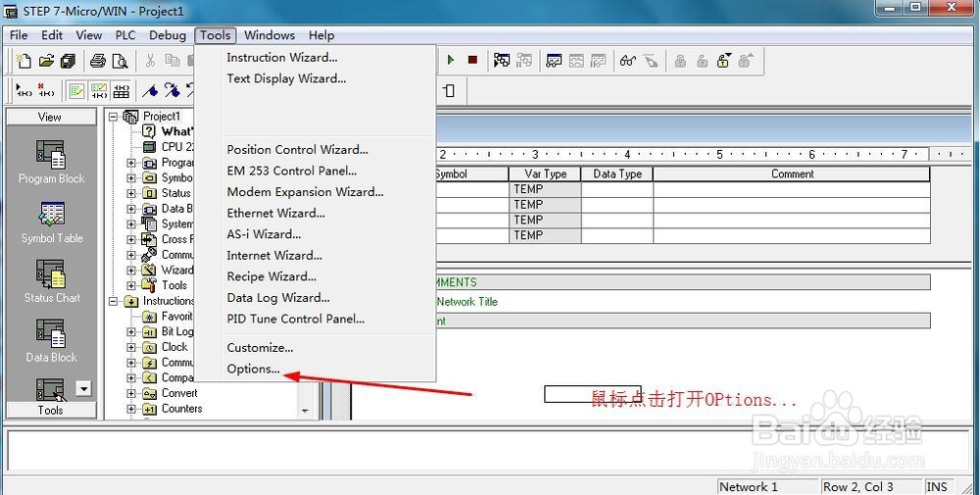Expand the Bit Logic instruction folder

pyautogui.click(x=131, y=332)
